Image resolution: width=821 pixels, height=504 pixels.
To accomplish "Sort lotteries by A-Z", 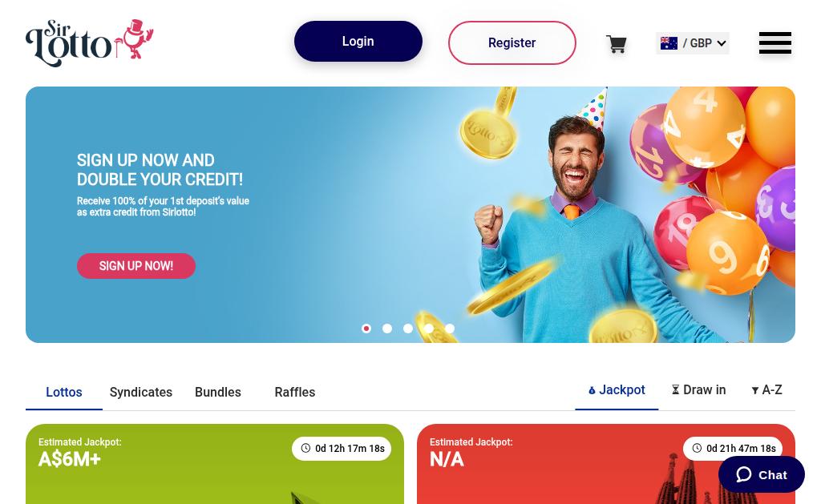I will pos(766,390).
